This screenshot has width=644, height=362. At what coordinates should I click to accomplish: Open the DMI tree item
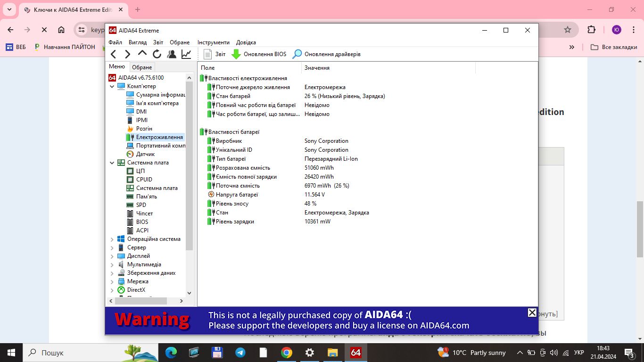pyautogui.click(x=137, y=112)
